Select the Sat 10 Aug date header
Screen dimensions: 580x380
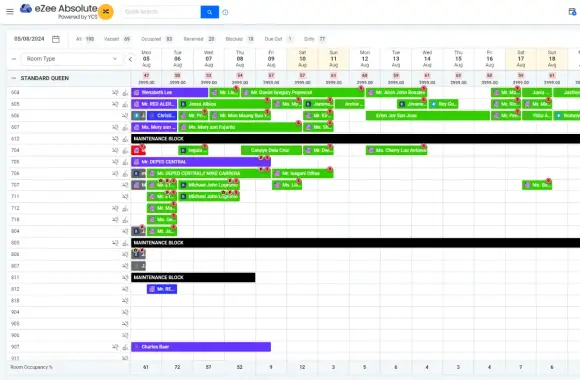[302, 59]
